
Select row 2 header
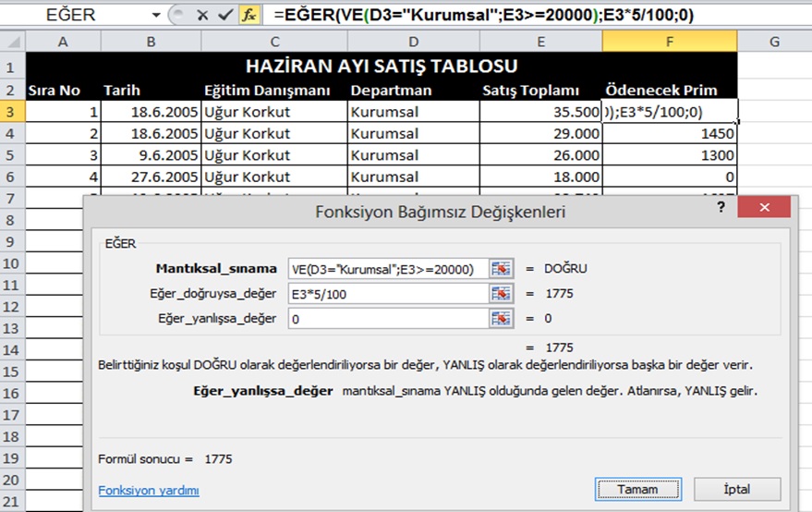pos(12,90)
